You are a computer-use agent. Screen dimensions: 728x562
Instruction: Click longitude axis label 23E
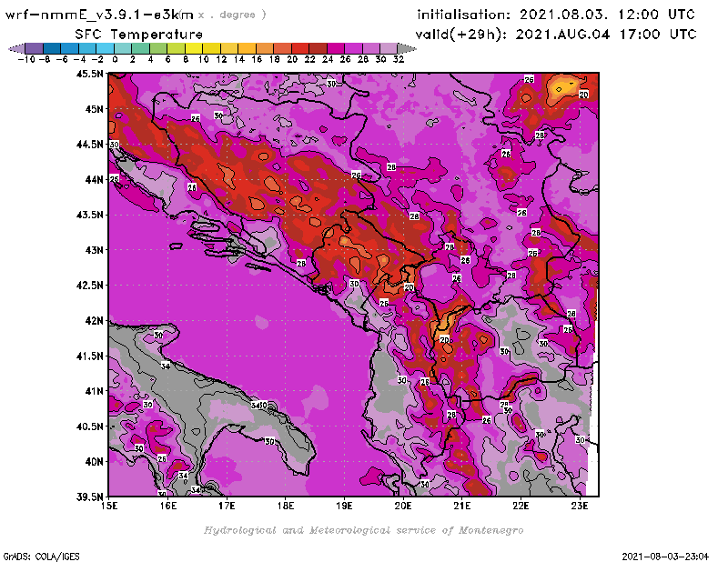coord(580,506)
